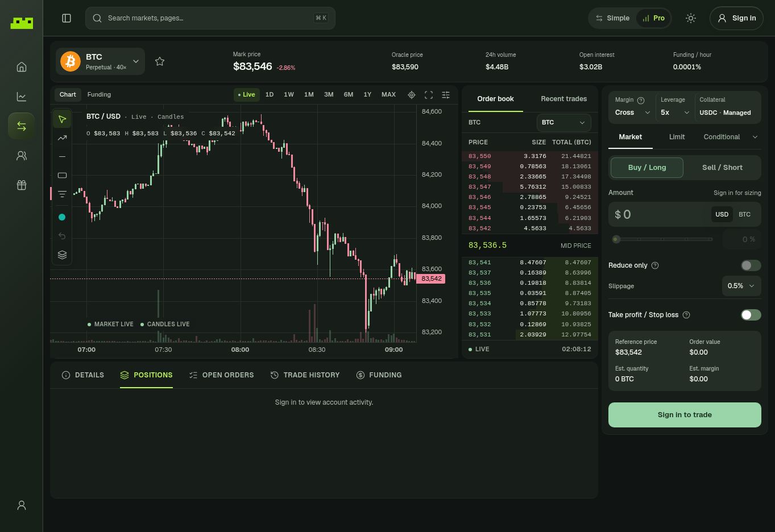
Task: Toggle the Reduce only switch
Action: click(751, 265)
